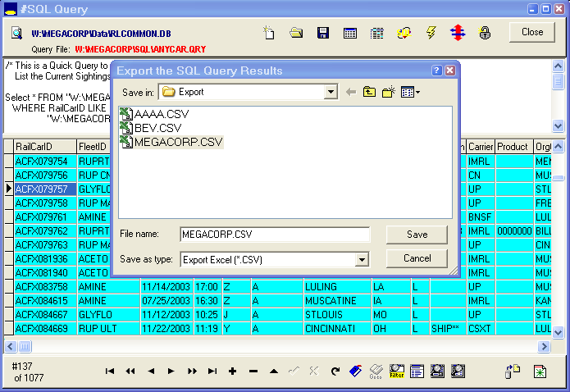Image resolution: width=570 pixels, height=392 pixels.
Task: Click the plus icon to insert a record
Action: tap(233, 371)
